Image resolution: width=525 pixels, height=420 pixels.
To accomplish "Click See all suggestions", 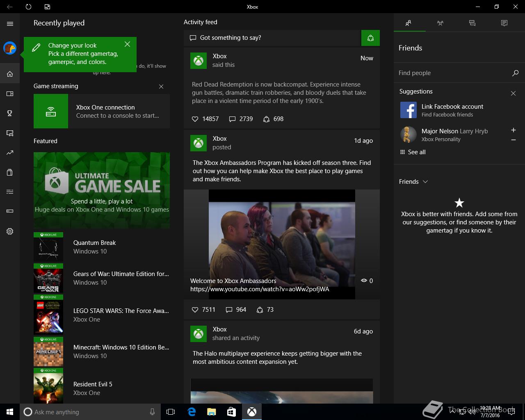I will pos(413,152).
